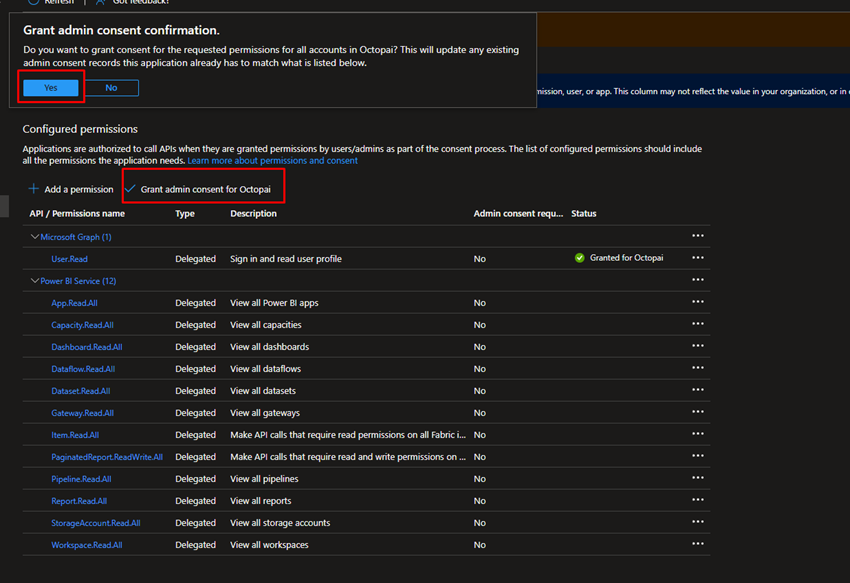Image resolution: width=850 pixels, height=583 pixels.
Task: Open Learn more about permissions and consent
Action: pyautogui.click(x=272, y=160)
